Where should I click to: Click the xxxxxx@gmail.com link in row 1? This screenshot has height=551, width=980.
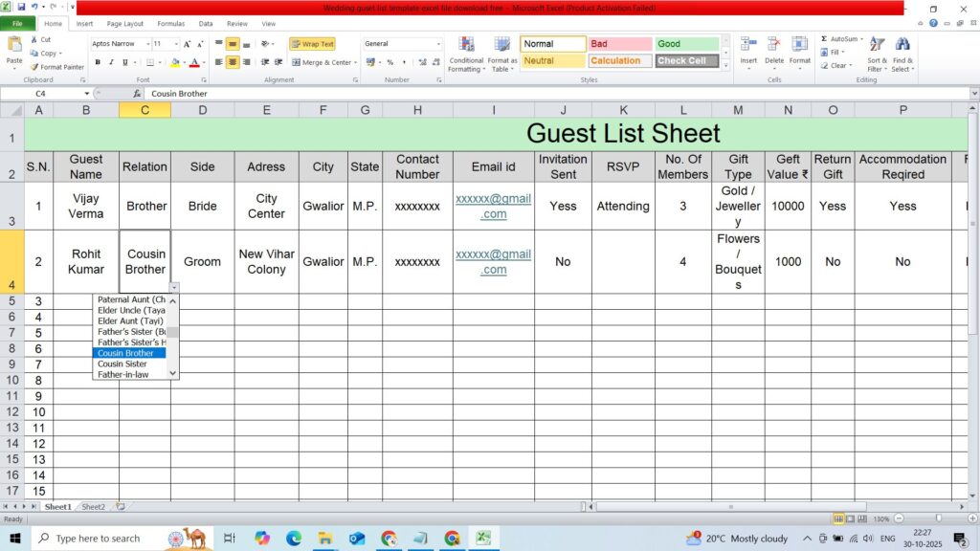[x=493, y=206]
